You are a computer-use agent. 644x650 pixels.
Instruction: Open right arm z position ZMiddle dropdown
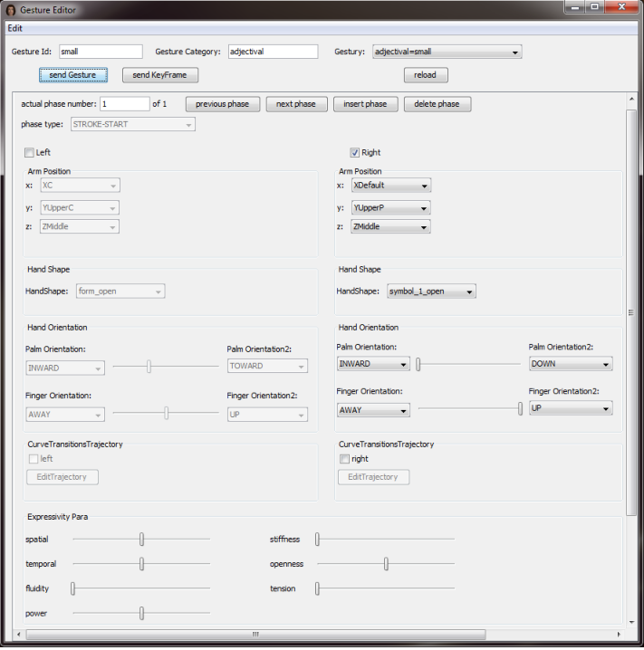point(390,226)
